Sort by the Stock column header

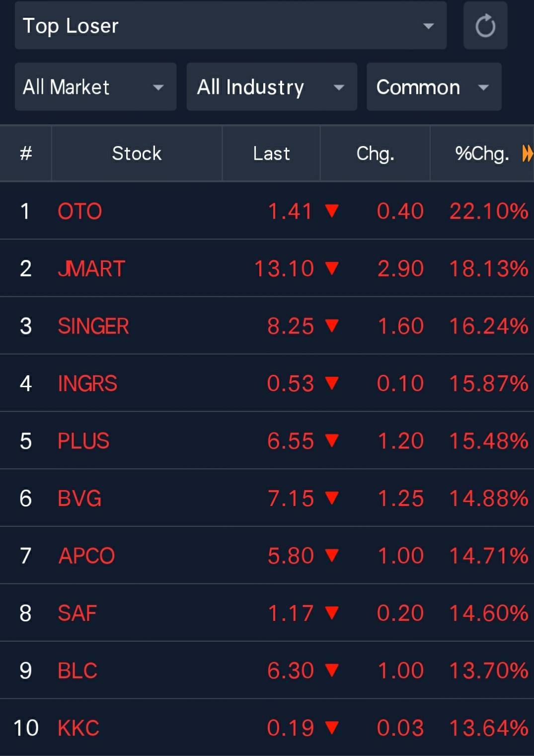pos(137,154)
